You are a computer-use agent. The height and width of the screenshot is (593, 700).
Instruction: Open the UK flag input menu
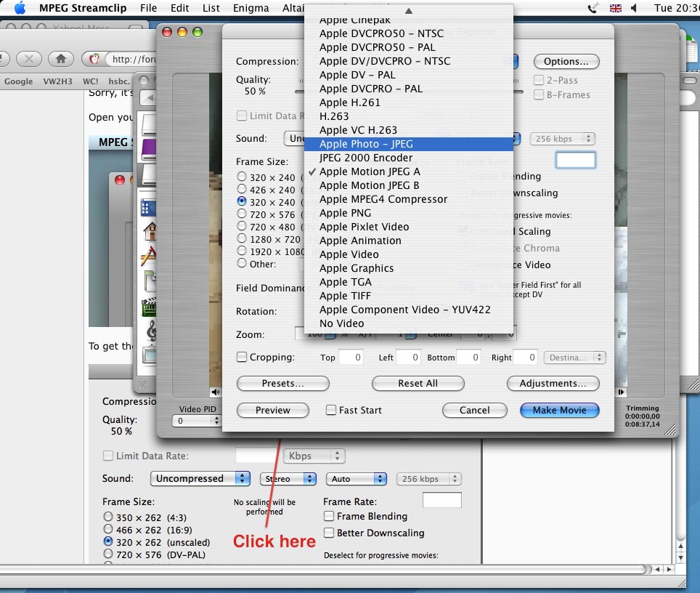tap(616, 8)
